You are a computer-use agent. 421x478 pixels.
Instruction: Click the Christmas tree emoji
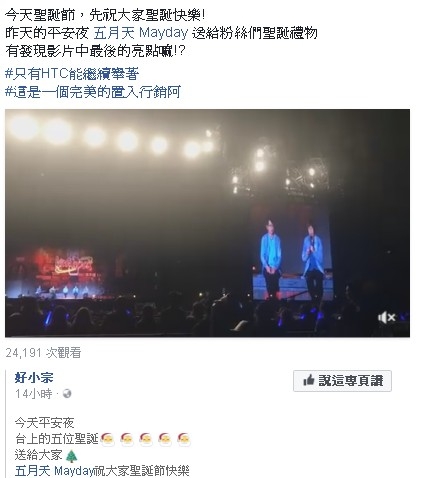click(x=71, y=456)
